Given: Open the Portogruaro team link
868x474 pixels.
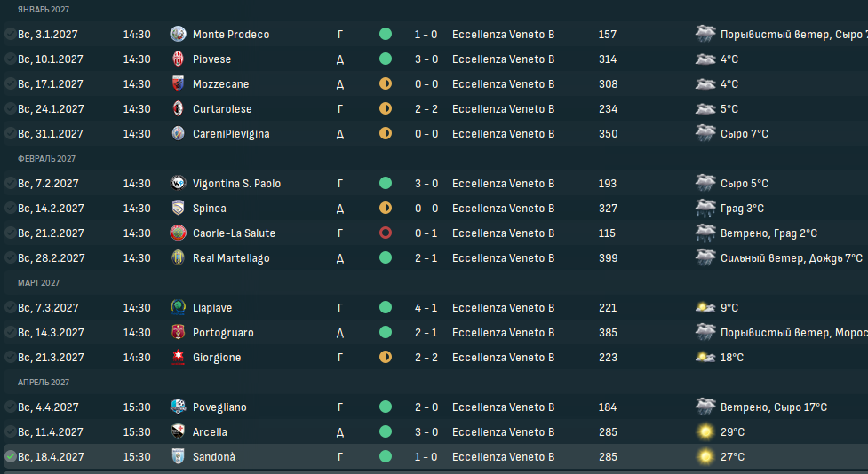Looking at the screenshot, I should pyautogui.click(x=223, y=332).
